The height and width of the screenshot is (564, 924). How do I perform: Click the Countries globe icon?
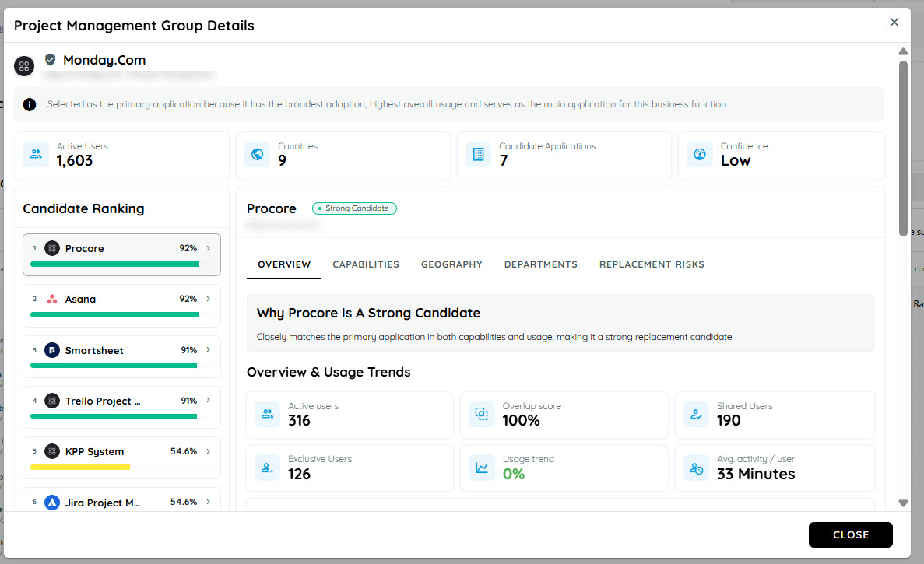pyautogui.click(x=258, y=154)
